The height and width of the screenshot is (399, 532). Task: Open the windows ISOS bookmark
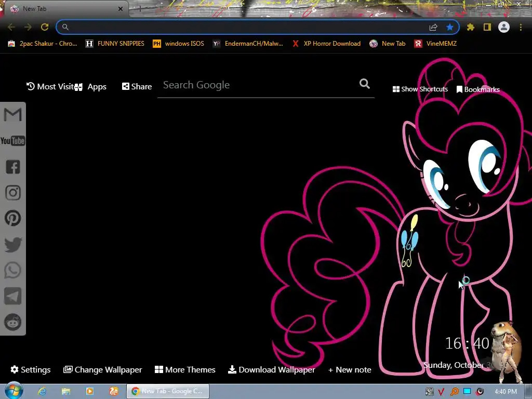pos(179,44)
